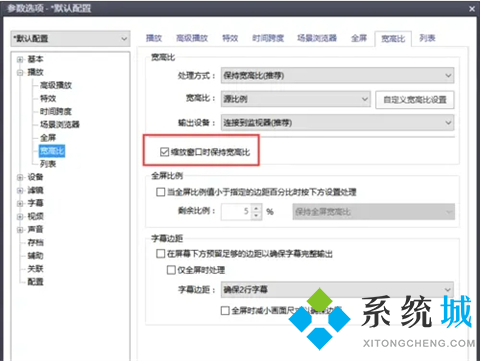Screen dimensions: 480x361
Task: Click the 剩余比例 value field
Action: click(236, 212)
